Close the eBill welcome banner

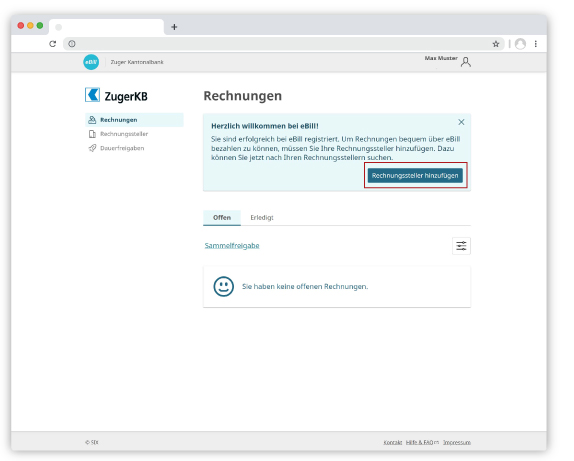[461, 122]
